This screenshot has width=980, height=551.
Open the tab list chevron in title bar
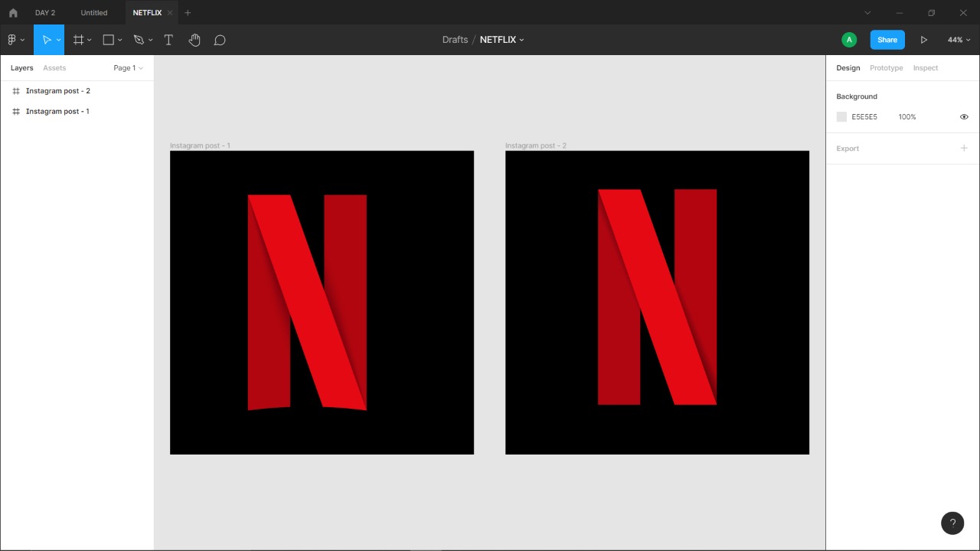[867, 12]
